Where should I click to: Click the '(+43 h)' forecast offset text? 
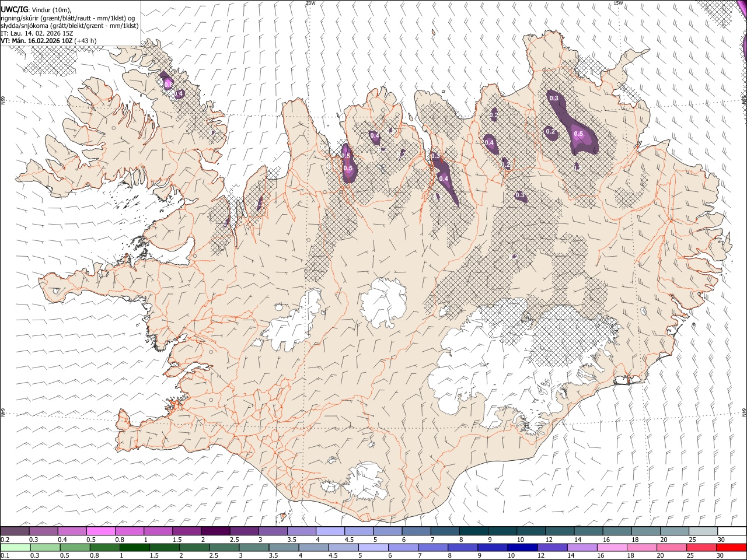pos(85,41)
